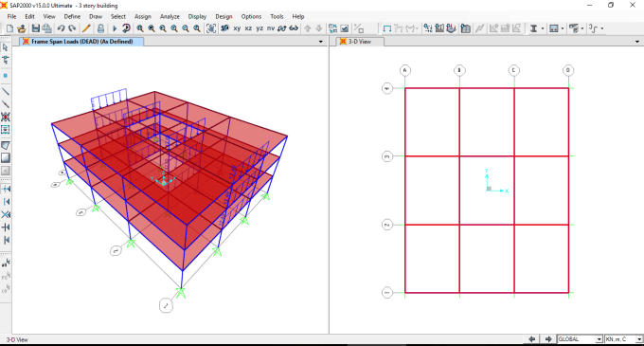The height and width of the screenshot is (346, 644).
Task: Toggle snap to intersections icon
Action: click(6, 214)
